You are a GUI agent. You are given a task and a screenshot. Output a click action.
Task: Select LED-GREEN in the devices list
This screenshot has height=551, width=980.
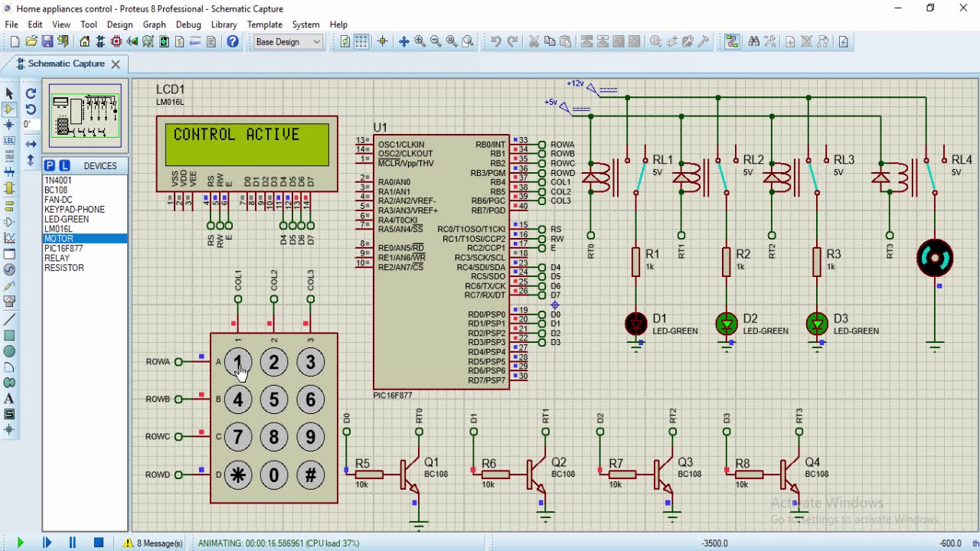(x=85, y=219)
